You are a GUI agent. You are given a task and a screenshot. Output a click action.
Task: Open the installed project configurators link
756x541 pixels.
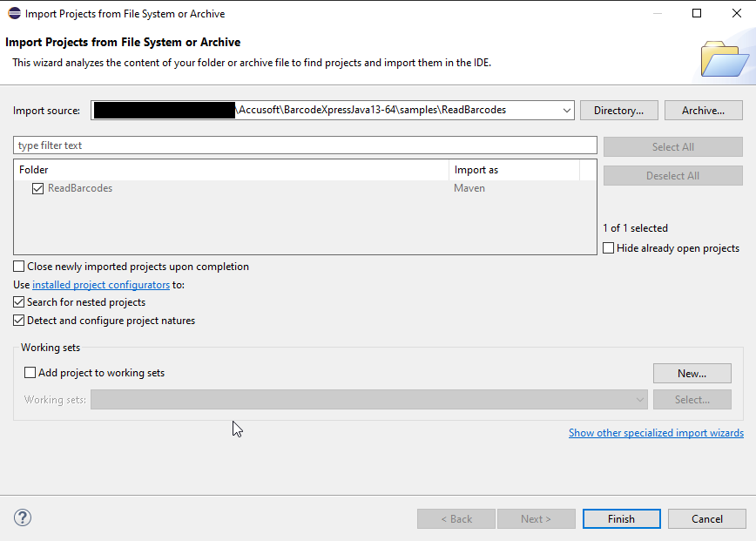coord(100,284)
